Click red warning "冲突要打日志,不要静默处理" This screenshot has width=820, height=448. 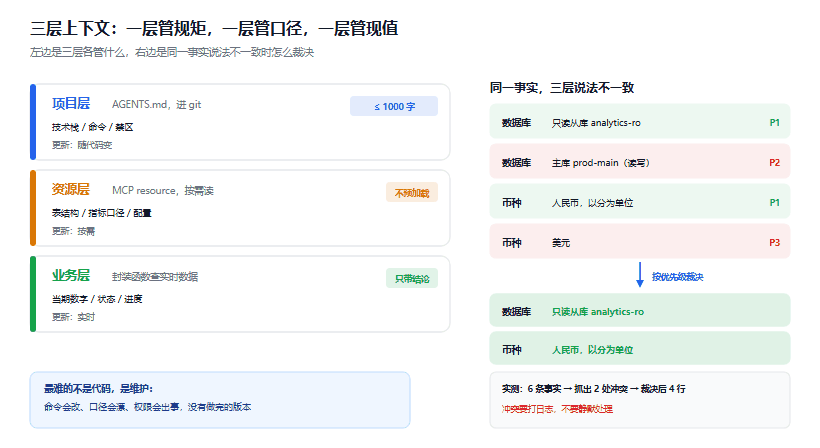[x=557, y=409]
